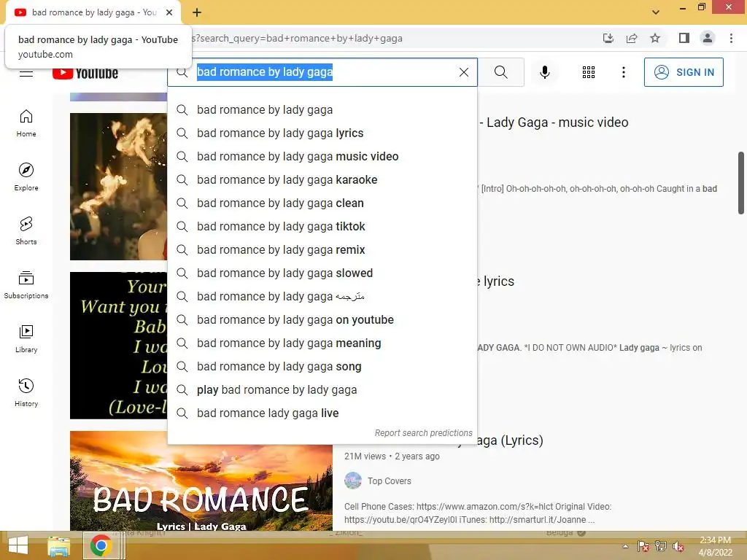Click the YouTube logo
The image size is (747, 560).
(85, 74)
